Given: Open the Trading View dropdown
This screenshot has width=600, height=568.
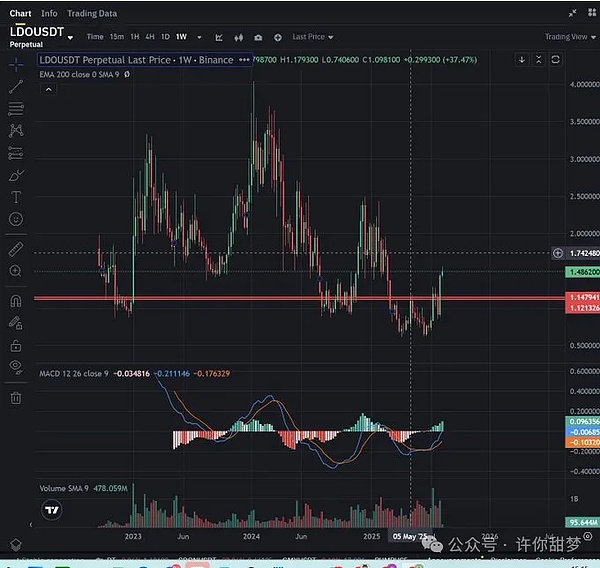Looking at the screenshot, I should [570, 37].
